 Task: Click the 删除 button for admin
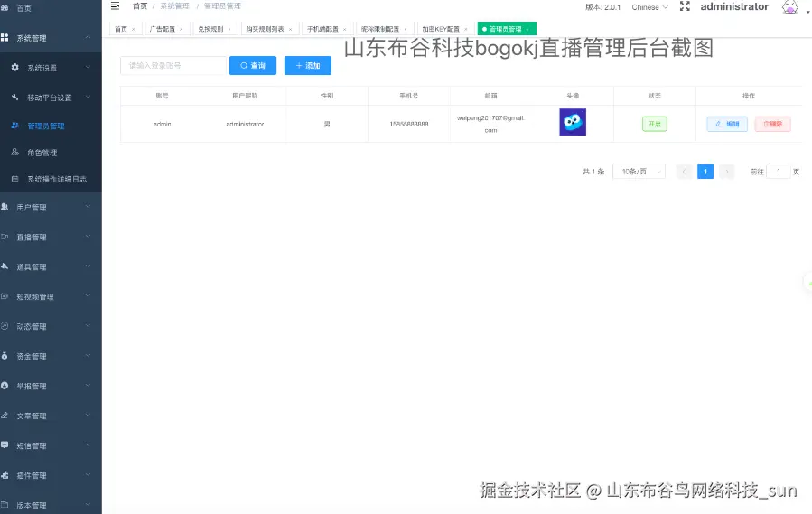772,125
